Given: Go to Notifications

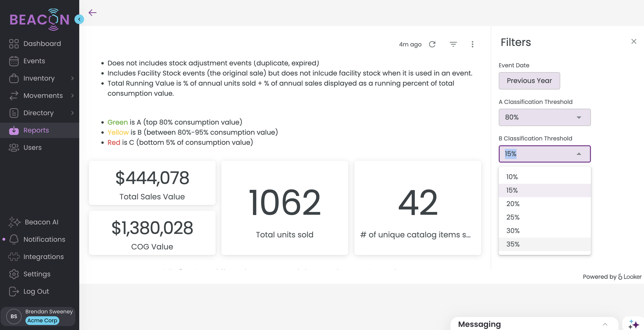Looking at the screenshot, I should pyautogui.click(x=44, y=239).
